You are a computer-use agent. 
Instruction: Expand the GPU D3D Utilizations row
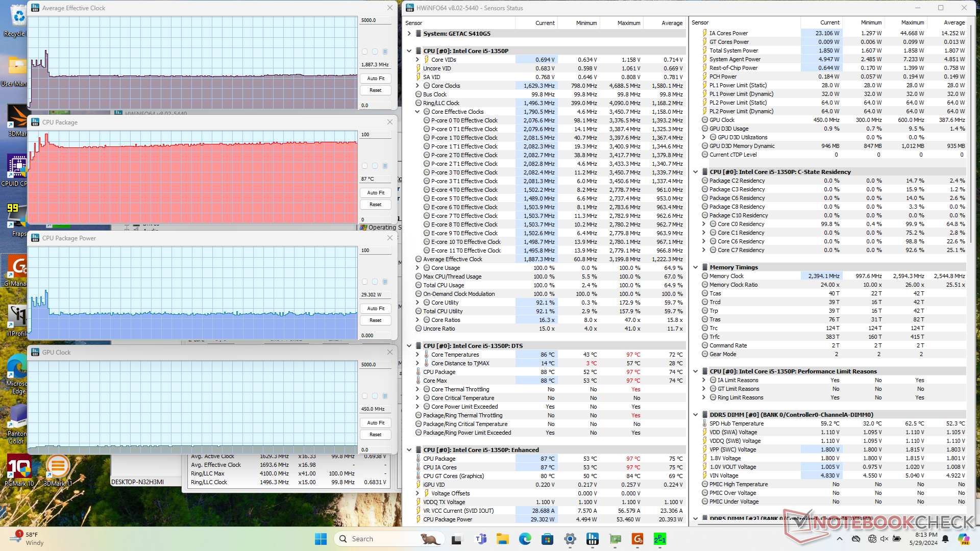(704, 137)
